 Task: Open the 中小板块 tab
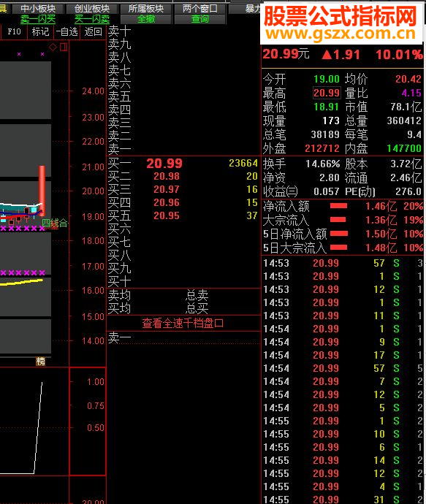(38, 9)
